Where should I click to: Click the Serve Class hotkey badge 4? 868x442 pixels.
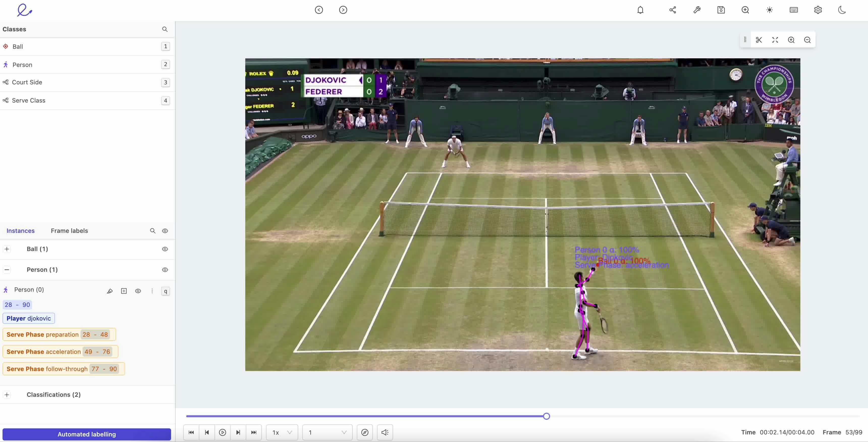(166, 101)
